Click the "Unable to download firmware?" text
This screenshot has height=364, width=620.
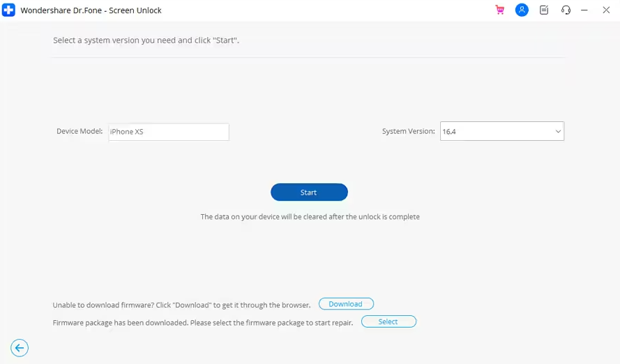[x=103, y=305]
